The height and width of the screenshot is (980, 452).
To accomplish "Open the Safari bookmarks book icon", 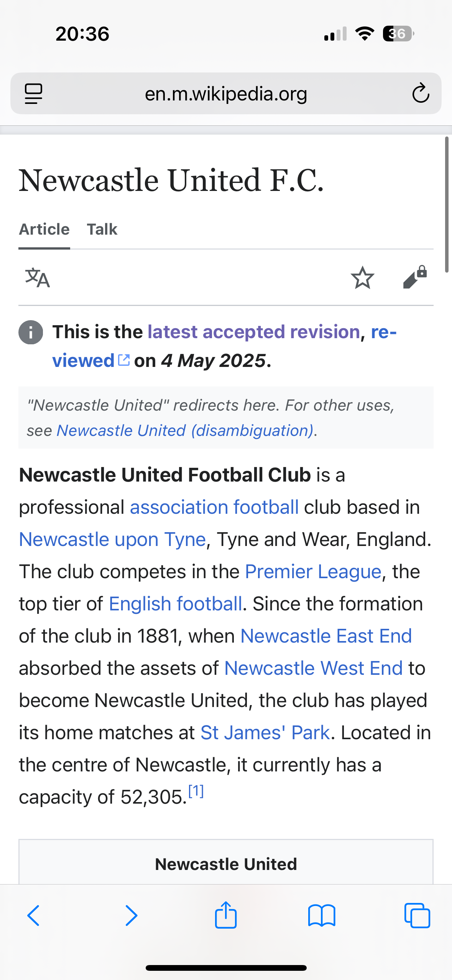I will click(x=322, y=916).
